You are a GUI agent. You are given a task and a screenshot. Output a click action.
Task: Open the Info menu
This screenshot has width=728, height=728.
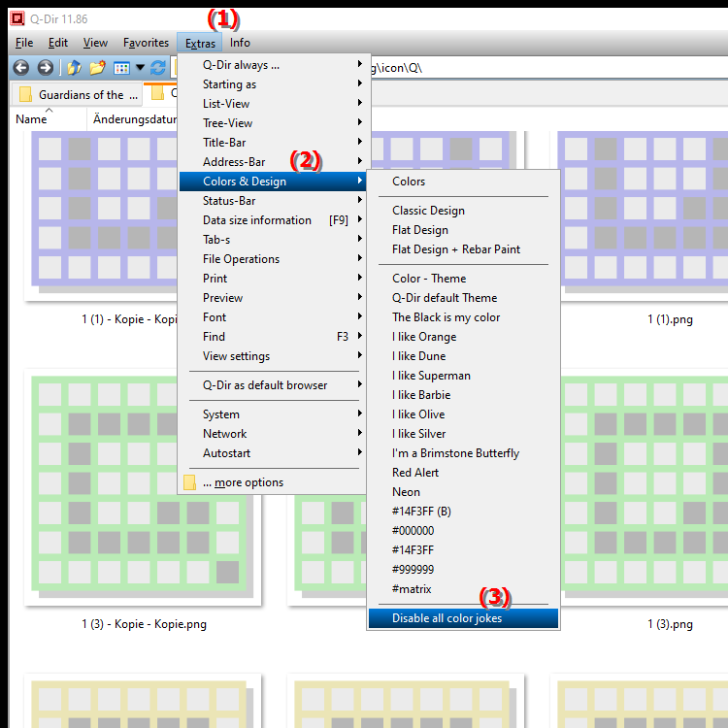[x=240, y=43]
